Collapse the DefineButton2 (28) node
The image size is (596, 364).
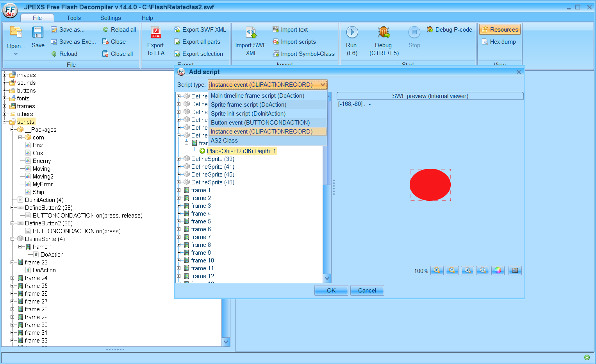pos(12,207)
